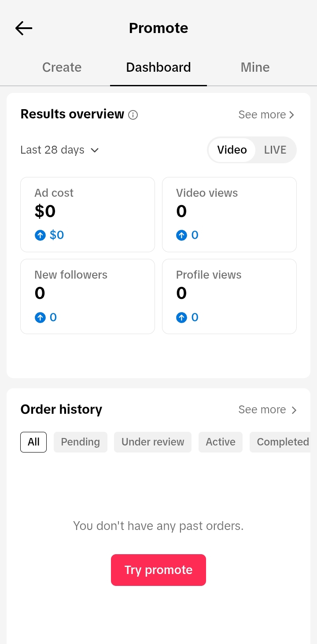Select the Video toggle option
The height and width of the screenshot is (644, 317).
(232, 150)
